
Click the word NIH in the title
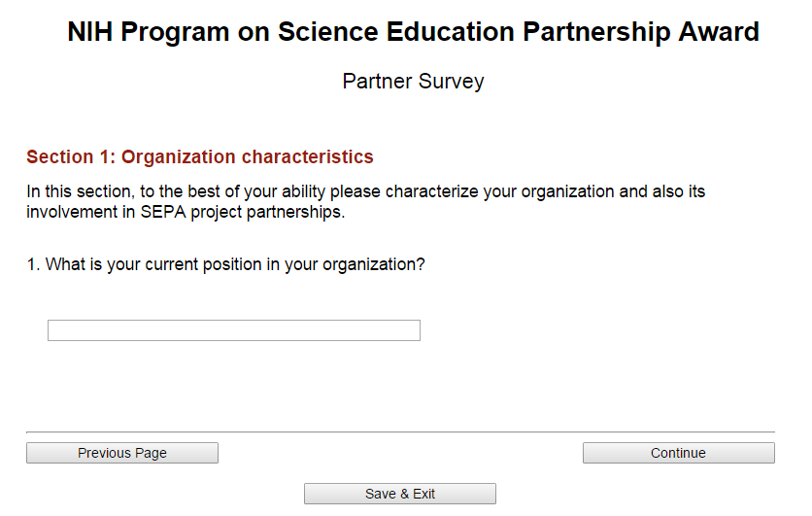point(90,32)
